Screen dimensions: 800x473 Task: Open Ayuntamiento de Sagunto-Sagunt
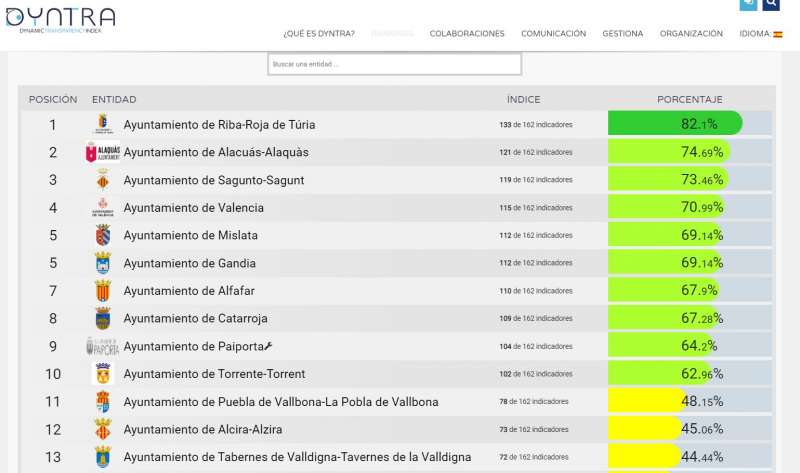[x=214, y=180]
